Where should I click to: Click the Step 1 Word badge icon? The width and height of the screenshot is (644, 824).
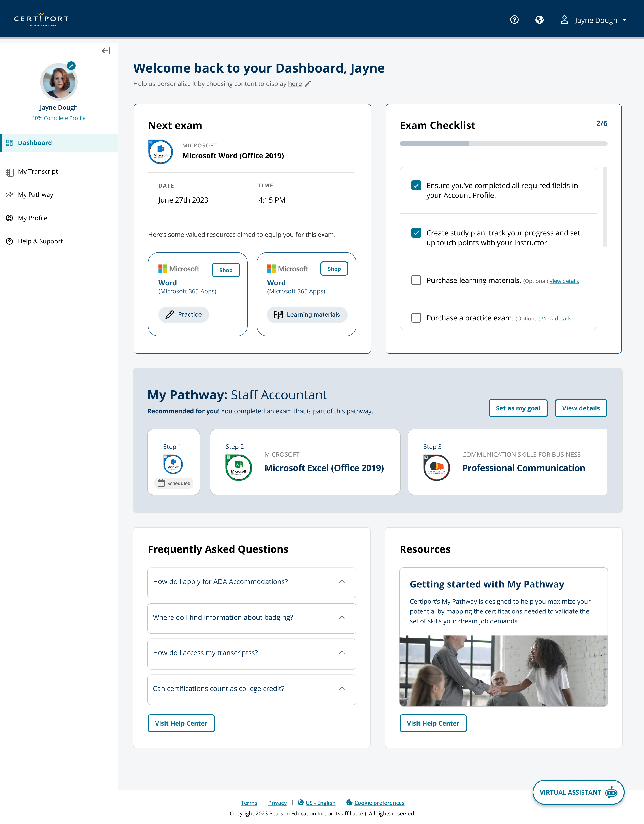pos(173,464)
